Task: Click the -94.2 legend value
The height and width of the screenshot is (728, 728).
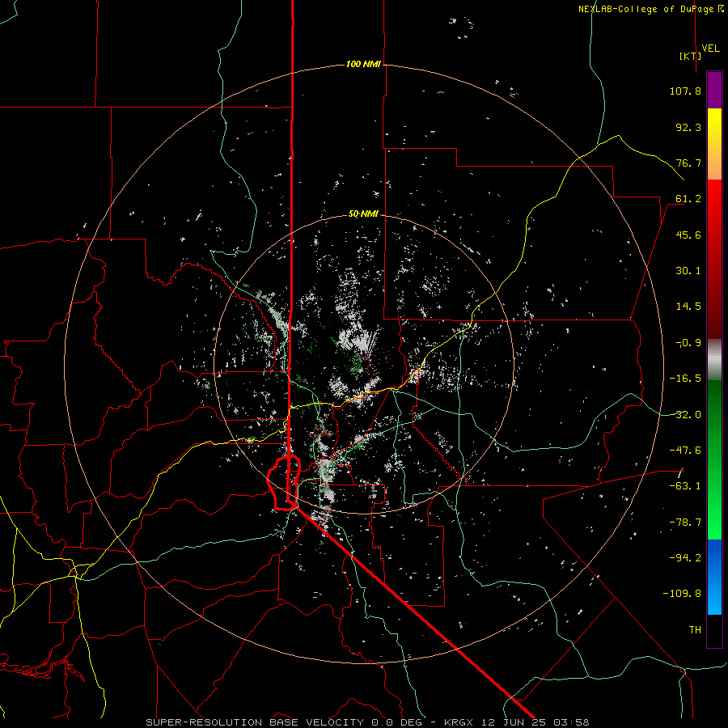Action: [x=685, y=558]
